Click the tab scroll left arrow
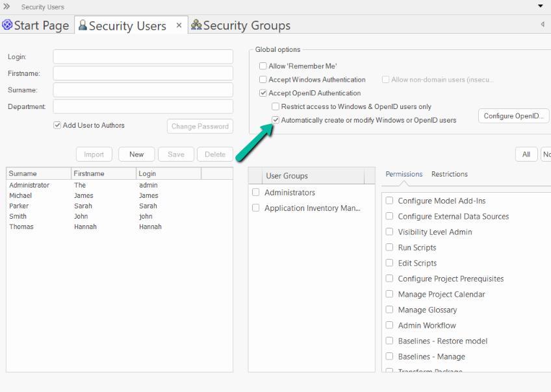The height and width of the screenshot is (392, 551). point(543,24)
